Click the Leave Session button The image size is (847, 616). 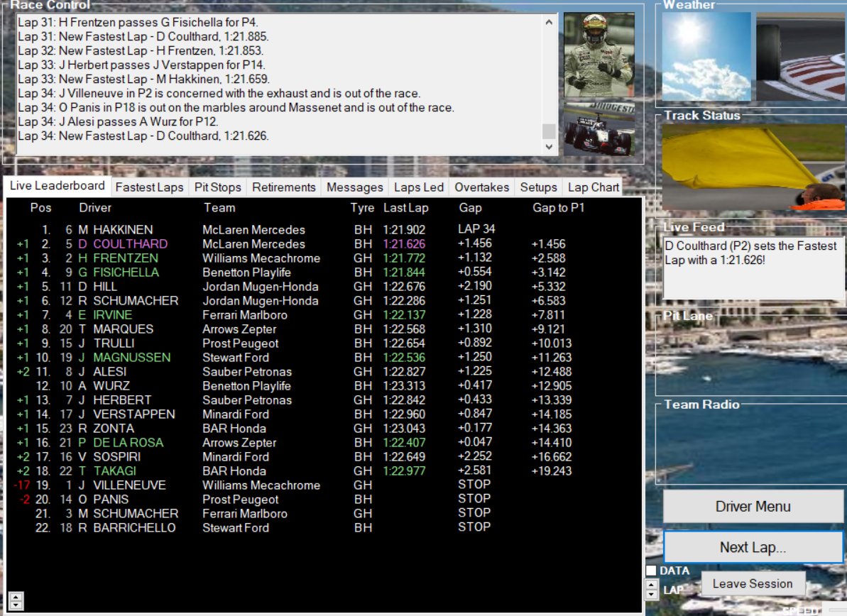click(753, 583)
